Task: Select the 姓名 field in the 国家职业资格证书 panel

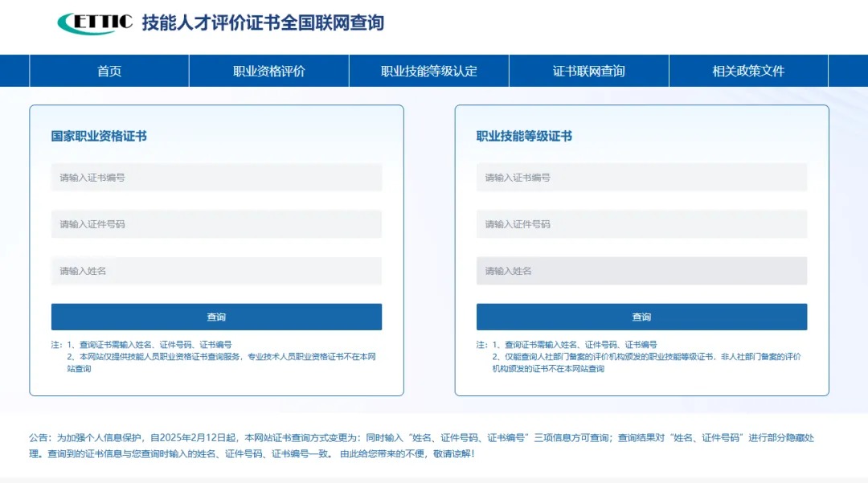Action: coord(216,271)
